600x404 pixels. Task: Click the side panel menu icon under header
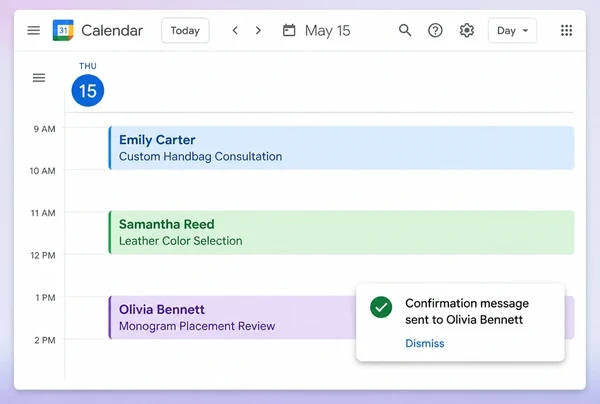(39, 78)
